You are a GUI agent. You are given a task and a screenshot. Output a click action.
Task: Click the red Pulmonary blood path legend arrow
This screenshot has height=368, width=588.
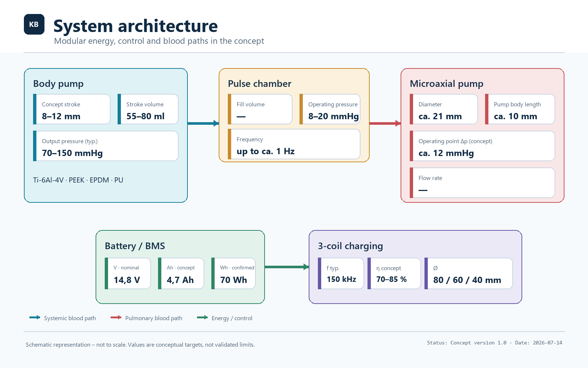[116, 318]
